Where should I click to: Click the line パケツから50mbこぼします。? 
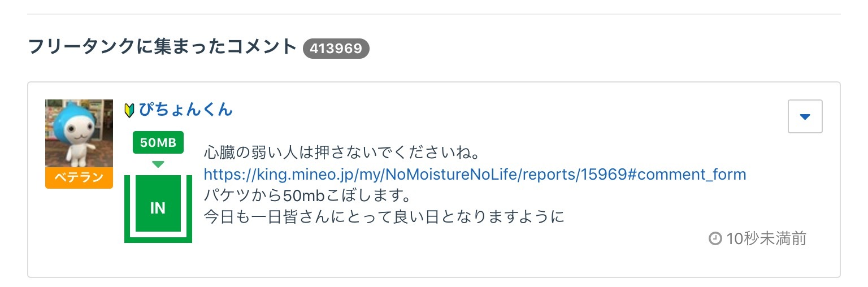pyautogui.click(x=306, y=196)
